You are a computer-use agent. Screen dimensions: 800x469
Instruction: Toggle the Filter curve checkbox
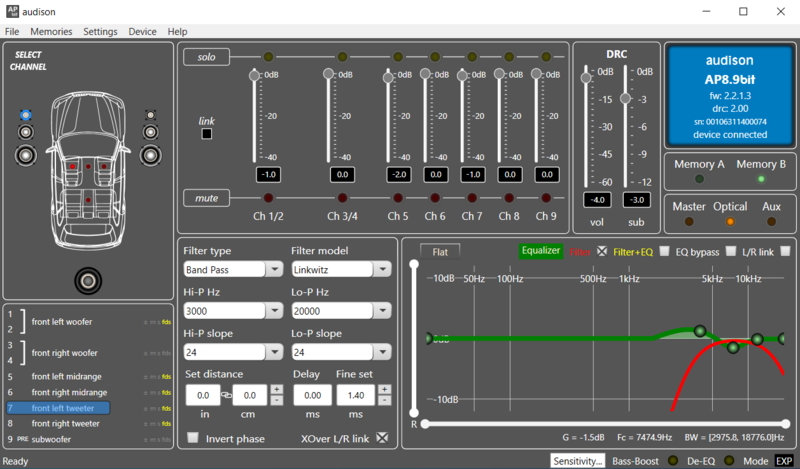(602, 251)
